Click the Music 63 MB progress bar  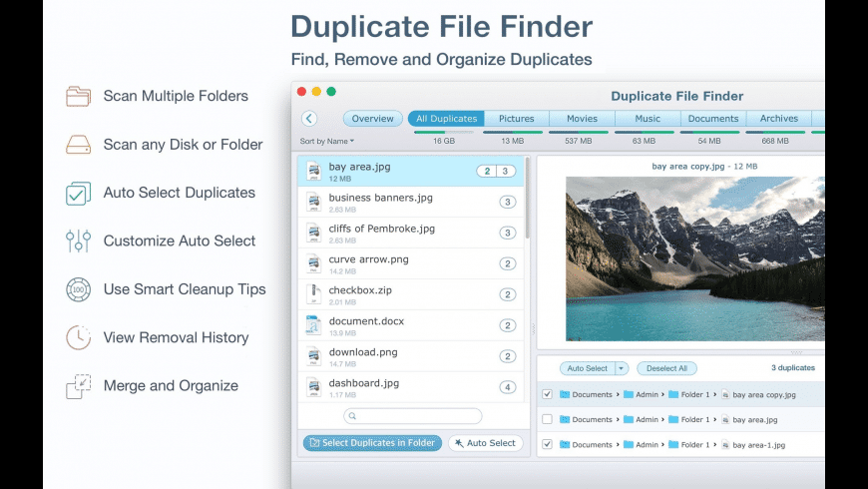(x=645, y=133)
